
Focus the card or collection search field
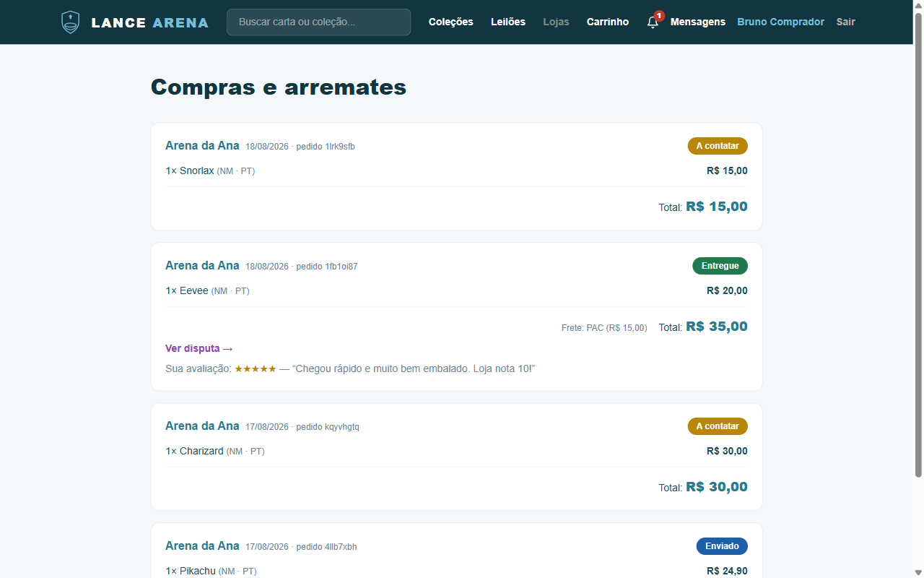pos(318,22)
